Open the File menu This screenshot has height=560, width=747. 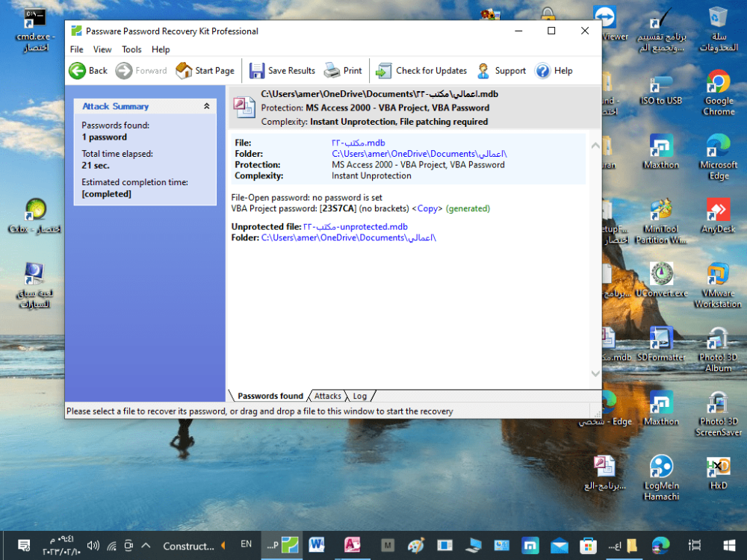76,49
